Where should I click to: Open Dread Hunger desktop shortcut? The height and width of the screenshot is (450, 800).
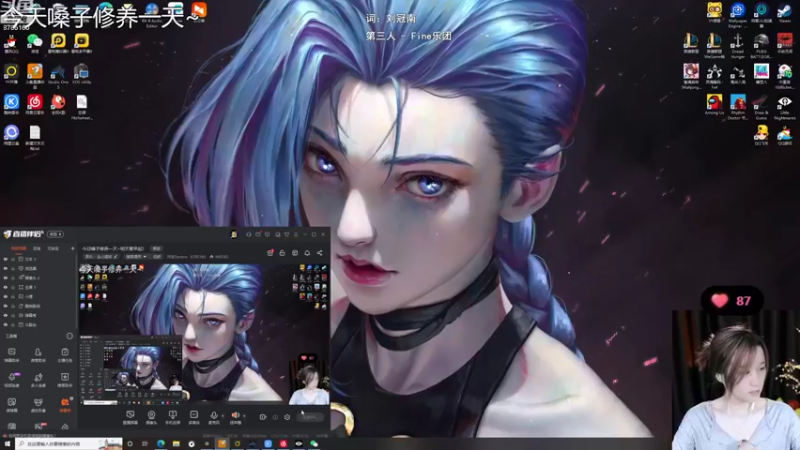738,46
